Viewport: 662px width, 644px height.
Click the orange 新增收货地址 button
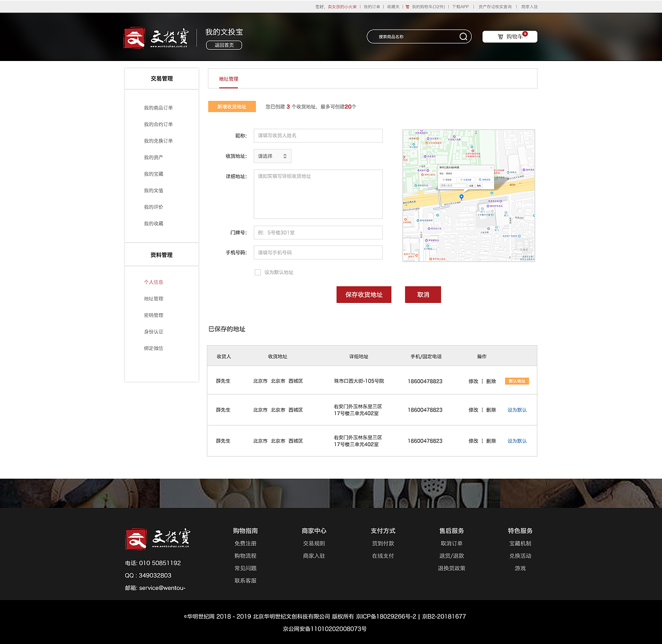coord(232,106)
